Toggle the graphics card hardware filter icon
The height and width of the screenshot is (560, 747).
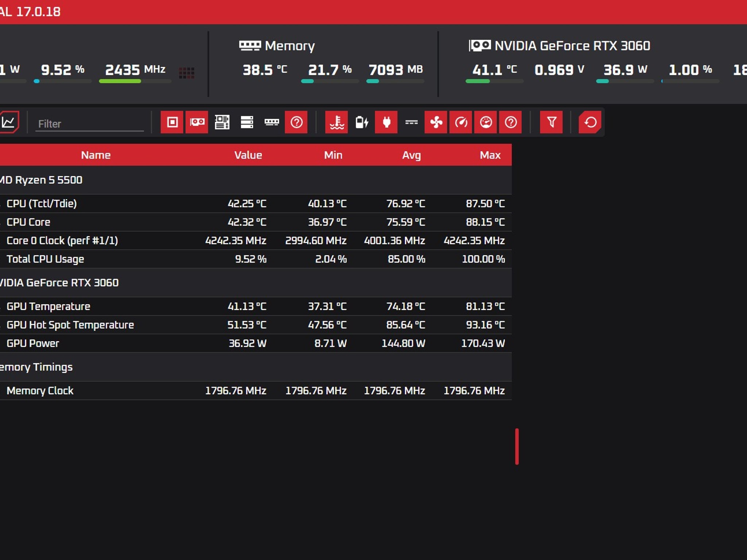coord(197,122)
